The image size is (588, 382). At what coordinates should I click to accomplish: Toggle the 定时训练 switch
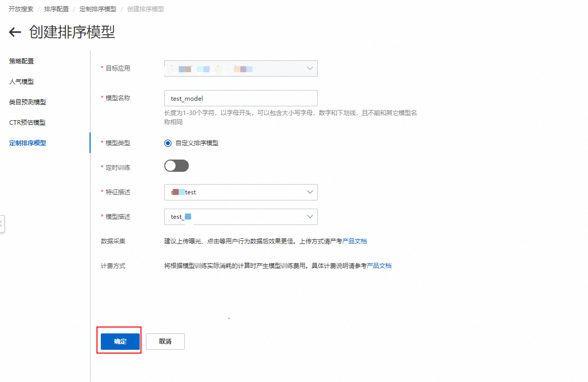click(x=176, y=166)
